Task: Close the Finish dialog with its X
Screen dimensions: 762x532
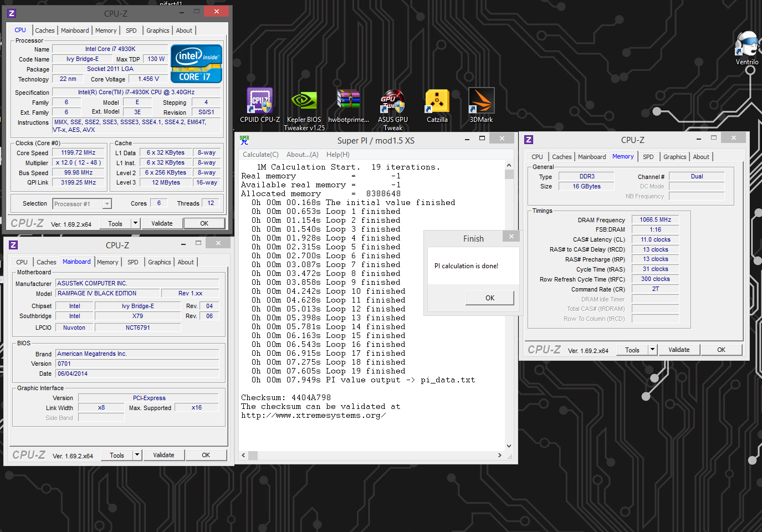Action: [511, 237]
